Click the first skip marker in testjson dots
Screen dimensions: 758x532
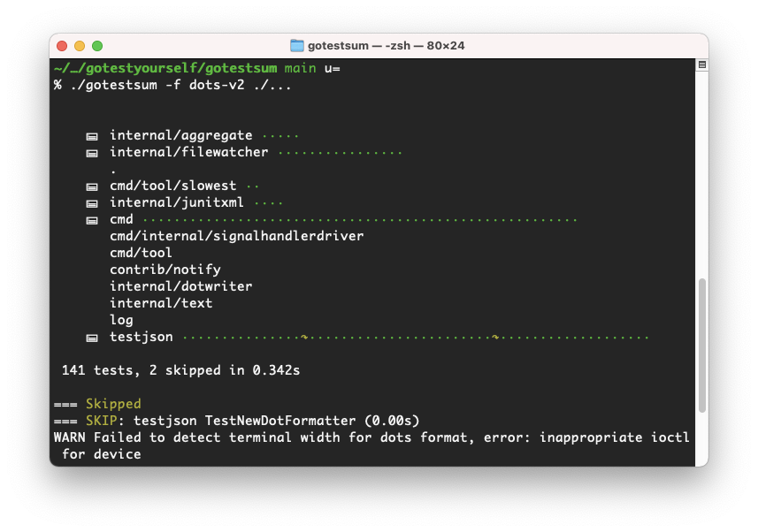pyautogui.click(x=304, y=337)
